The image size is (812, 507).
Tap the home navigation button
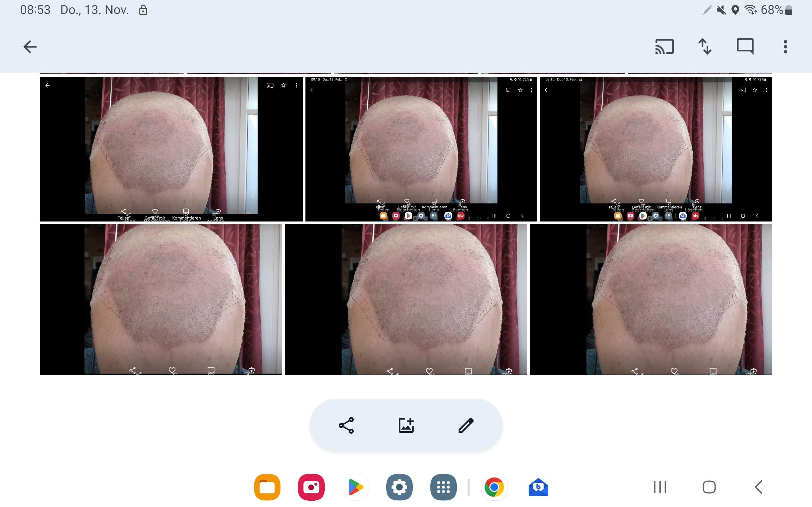(x=709, y=487)
